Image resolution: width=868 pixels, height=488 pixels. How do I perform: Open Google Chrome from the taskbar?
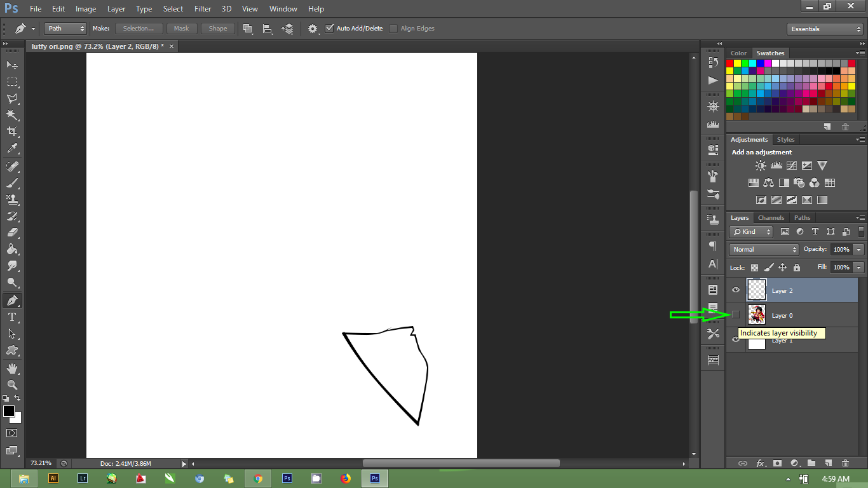tap(257, 478)
